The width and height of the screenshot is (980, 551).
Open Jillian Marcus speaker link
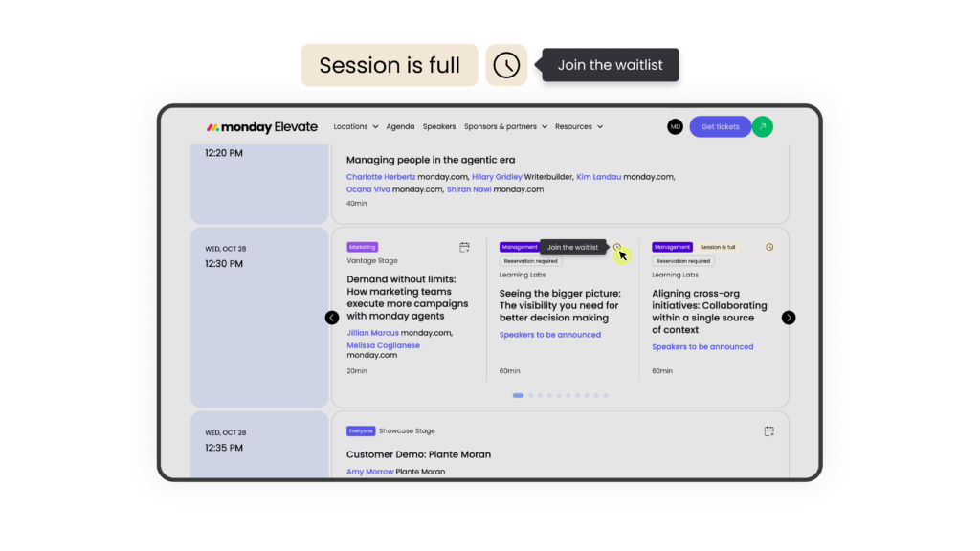point(372,333)
